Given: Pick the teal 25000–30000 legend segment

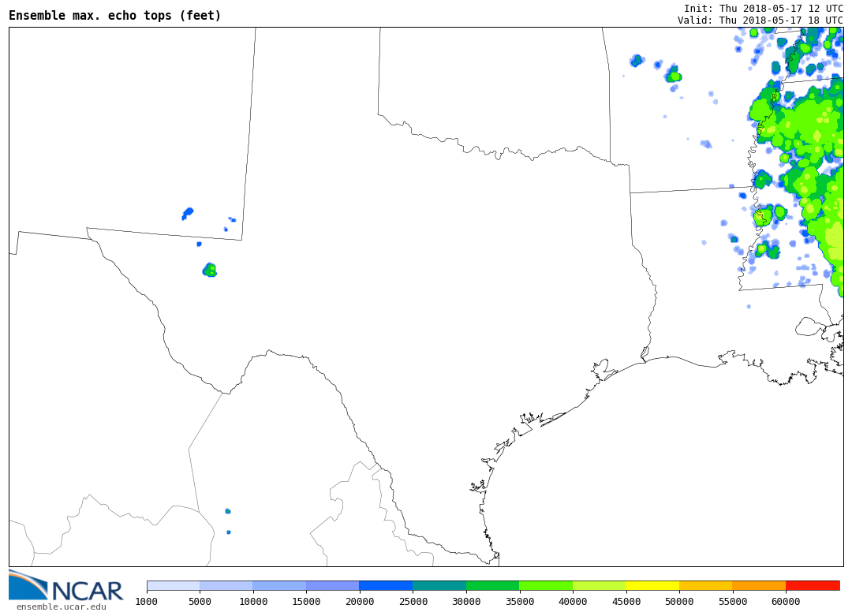Looking at the screenshot, I should [x=439, y=585].
